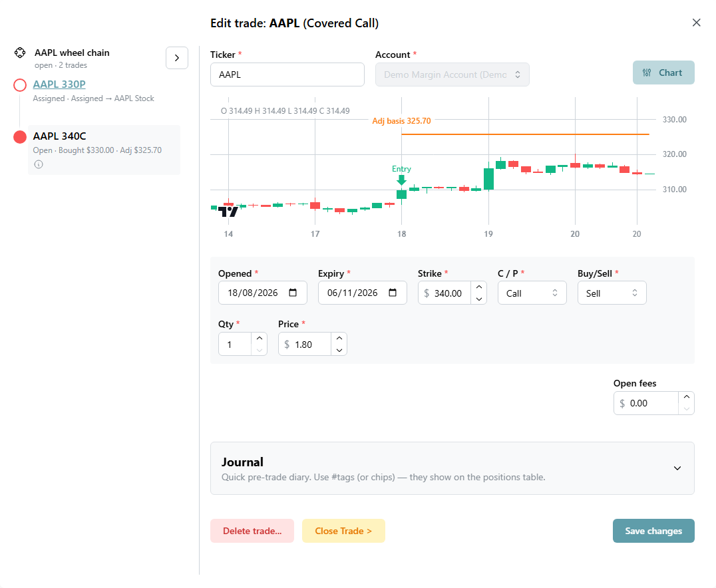
Task: Increase the Qty value
Action: pyautogui.click(x=259, y=339)
